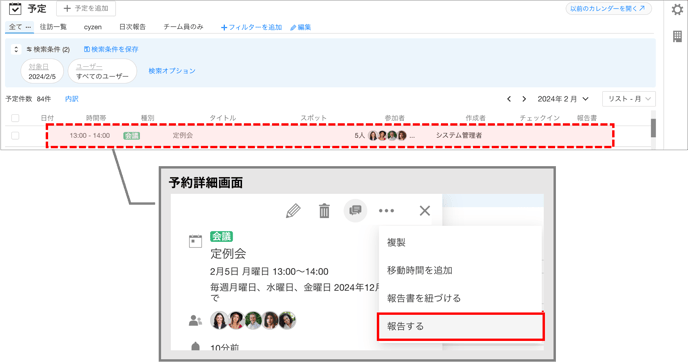Switch to the cyzen tab
The image size is (688, 362).
(x=93, y=27)
